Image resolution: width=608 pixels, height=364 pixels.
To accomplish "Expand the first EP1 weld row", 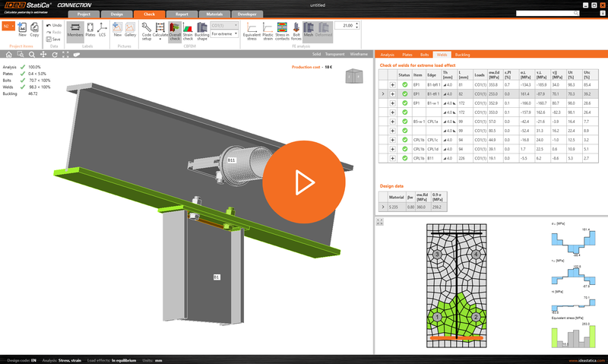I will [393, 84].
